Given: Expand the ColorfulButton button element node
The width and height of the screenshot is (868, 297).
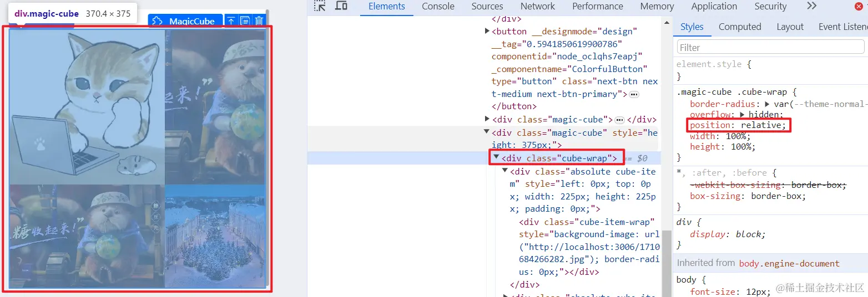Looking at the screenshot, I should click(487, 32).
